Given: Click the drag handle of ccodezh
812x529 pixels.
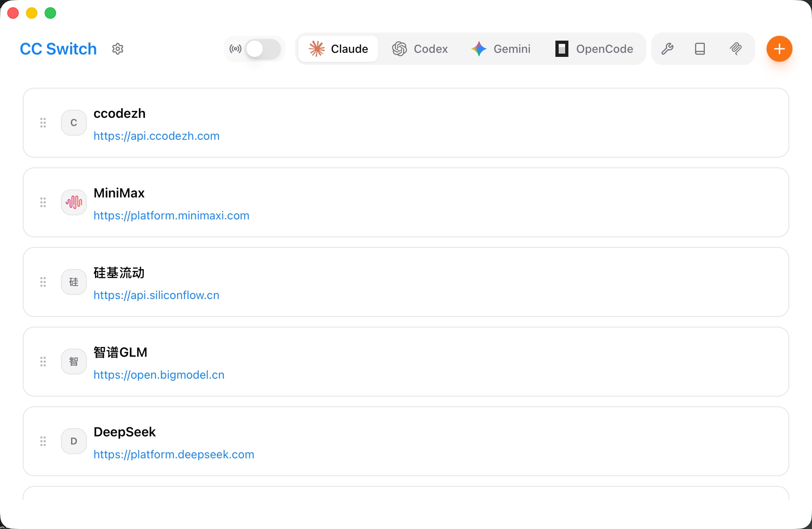Looking at the screenshot, I should click(43, 123).
